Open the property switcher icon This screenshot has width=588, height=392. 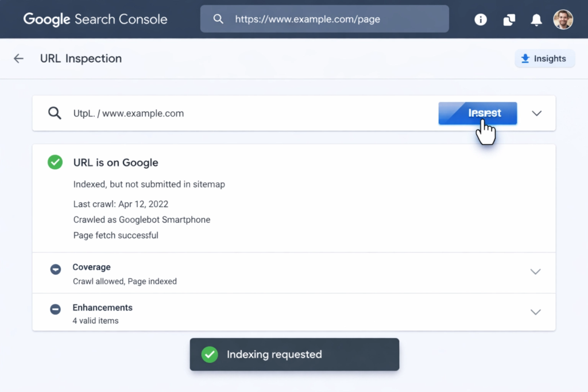point(509,19)
